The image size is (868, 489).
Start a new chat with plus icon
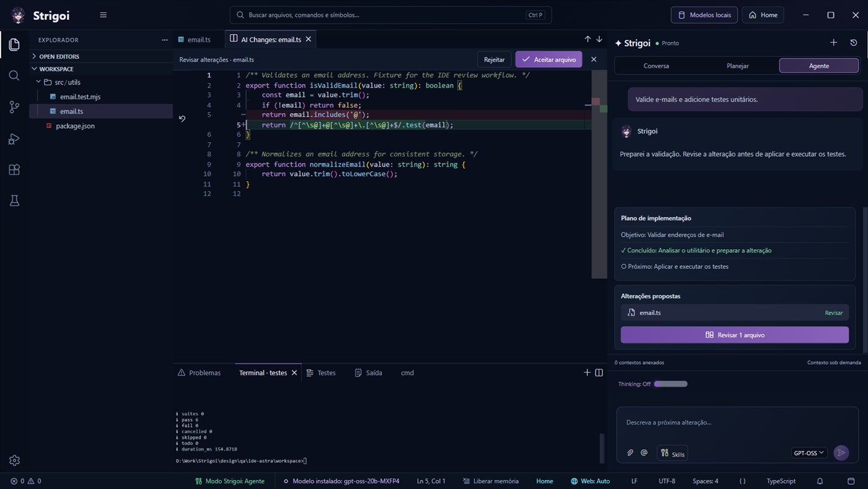point(833,43)
